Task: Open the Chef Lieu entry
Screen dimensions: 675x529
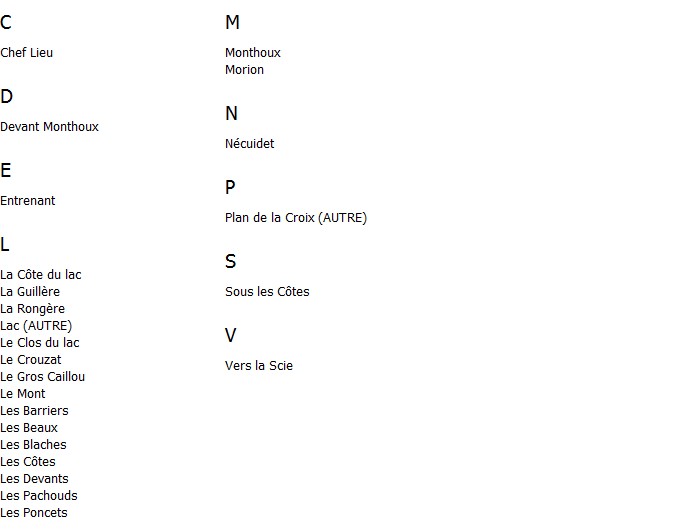Action: coord(27,53)
